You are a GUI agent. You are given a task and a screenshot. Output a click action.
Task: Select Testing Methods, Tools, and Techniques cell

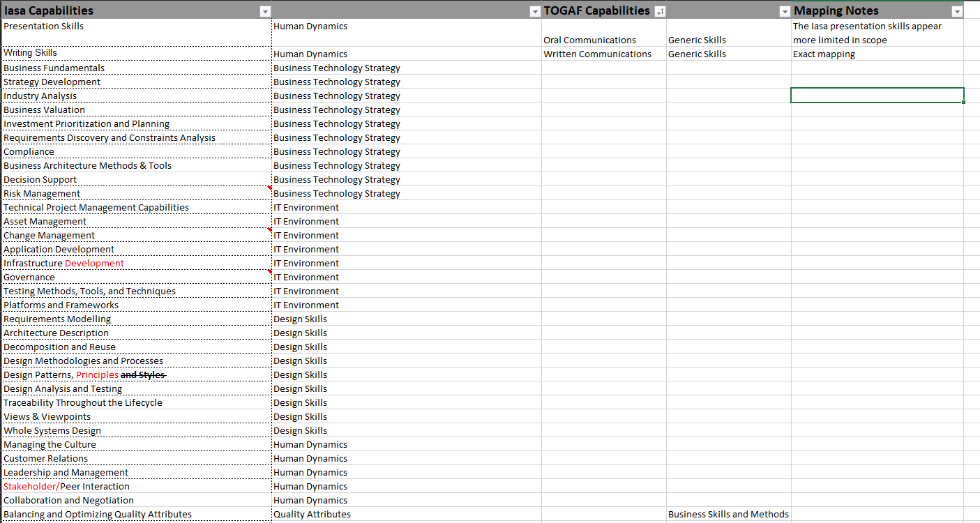click(x=136, y=291)
